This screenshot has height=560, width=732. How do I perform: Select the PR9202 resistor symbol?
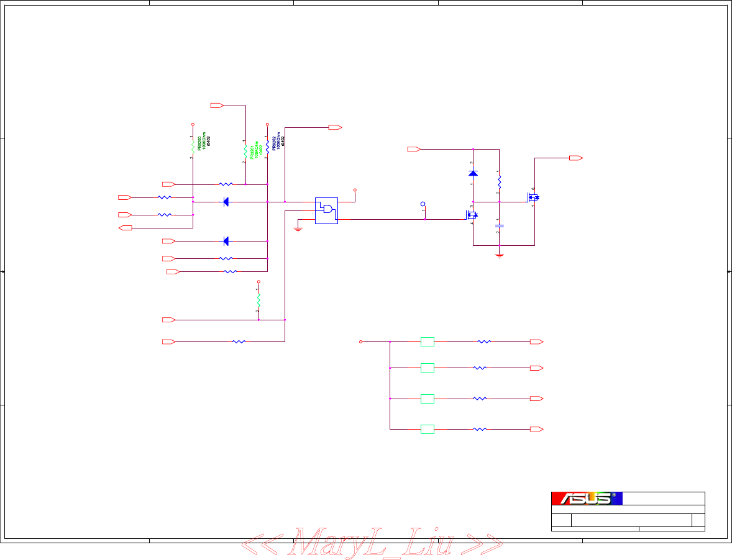point(267,147)
